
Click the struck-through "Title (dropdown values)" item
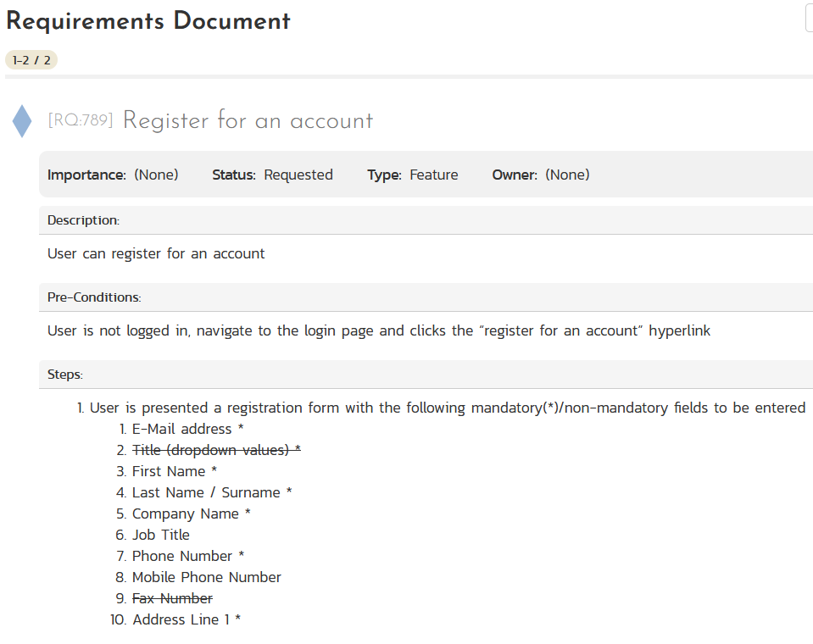[x=216, y=450]
